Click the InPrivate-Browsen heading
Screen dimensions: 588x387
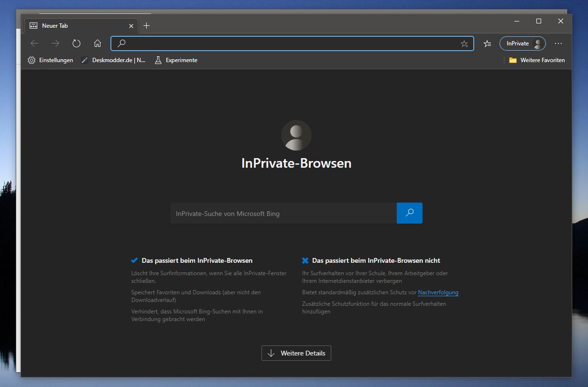(296, 163)
